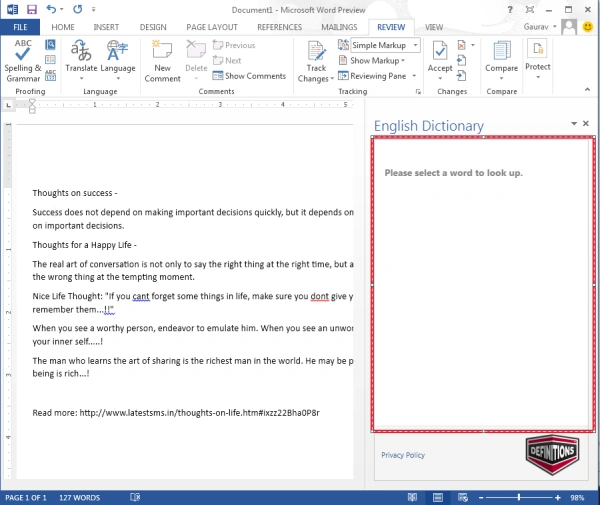Toggle Show Comments

(249, 76)
